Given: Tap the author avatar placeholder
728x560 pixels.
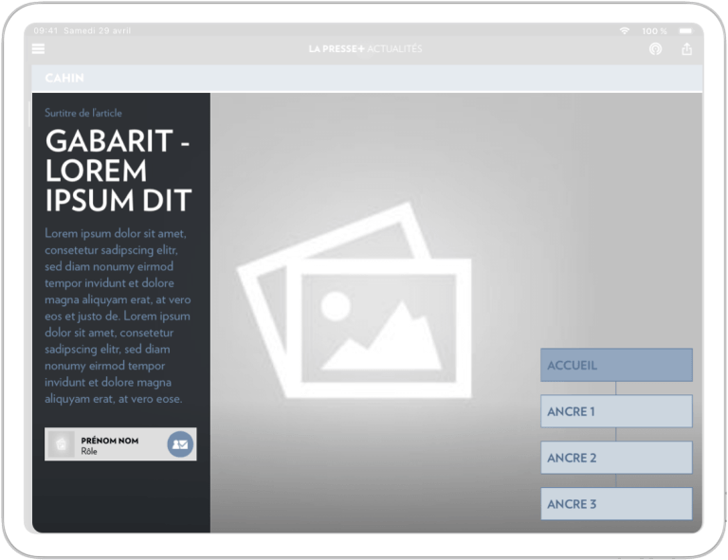Looking at the screenshot, I should pyautogui.click(x=62, y=444).
